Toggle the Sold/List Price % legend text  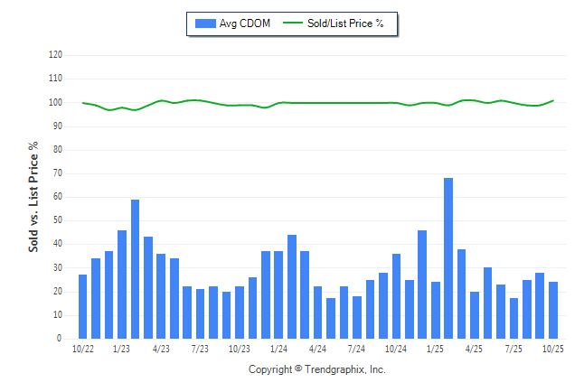click(349, 23)
